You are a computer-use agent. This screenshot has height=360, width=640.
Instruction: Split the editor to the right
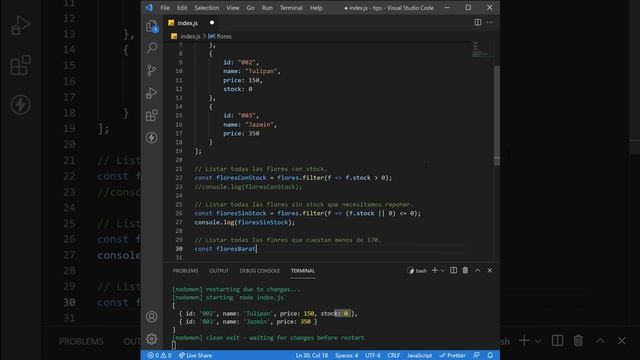(478, 22)
